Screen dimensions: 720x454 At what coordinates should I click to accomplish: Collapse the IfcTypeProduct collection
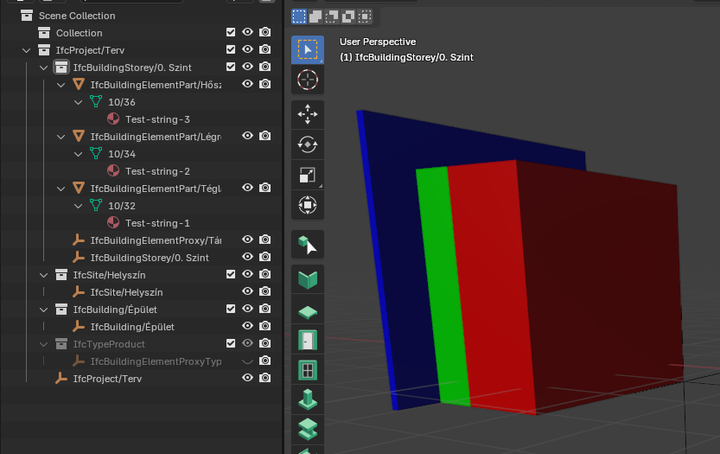point(44,344)
